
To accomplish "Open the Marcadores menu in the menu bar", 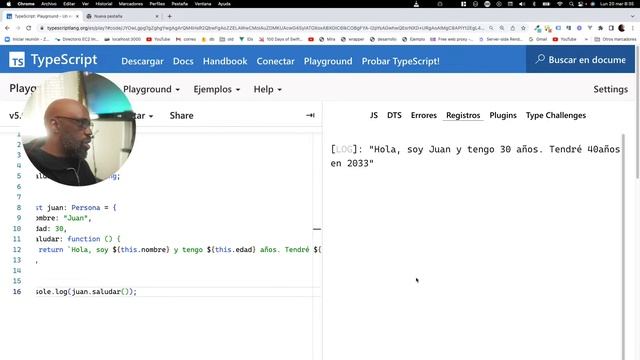I will (x=131, y=4).
